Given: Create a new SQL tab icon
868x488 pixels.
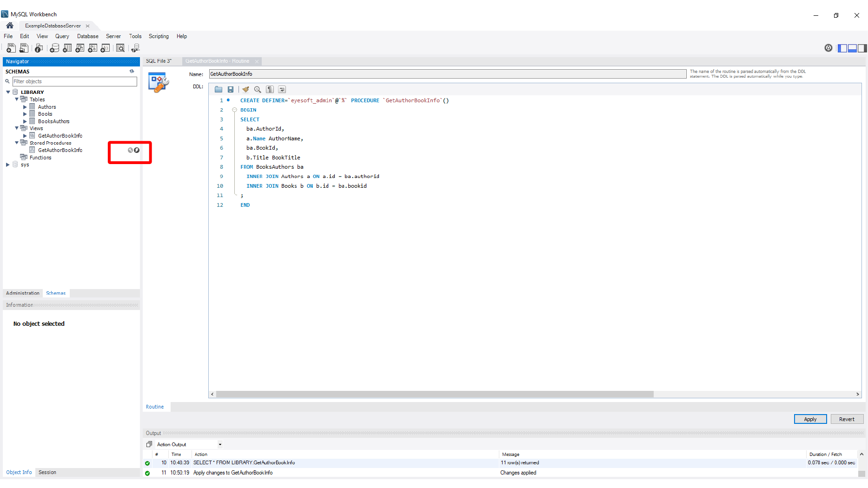Looking at the screenshot, I should [11, 48].
